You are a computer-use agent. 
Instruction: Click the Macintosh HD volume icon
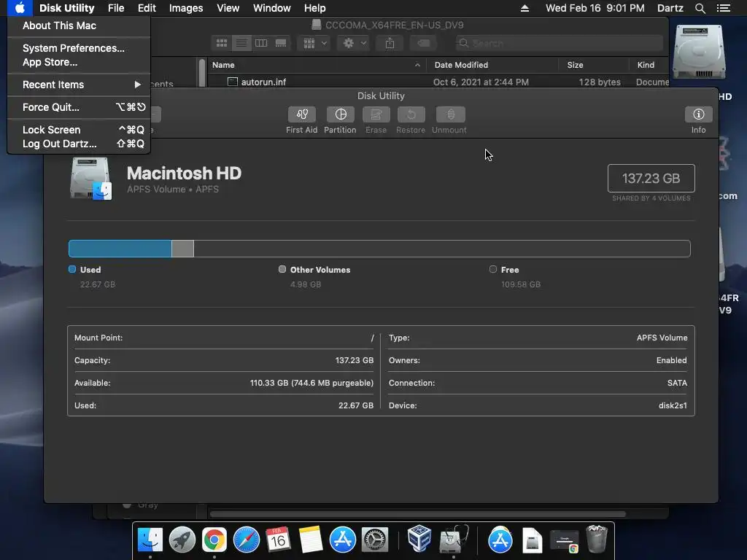pyautogui.click(x=90, y=179)
